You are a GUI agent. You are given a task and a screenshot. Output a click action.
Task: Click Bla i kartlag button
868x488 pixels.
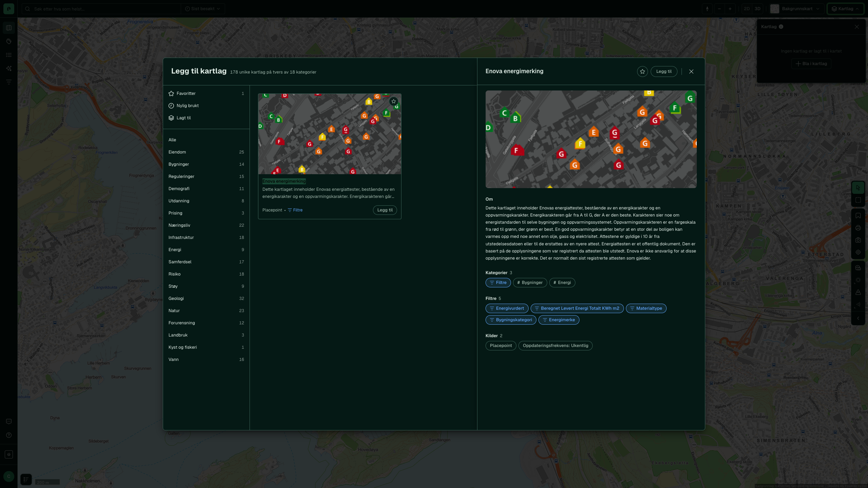811,64
